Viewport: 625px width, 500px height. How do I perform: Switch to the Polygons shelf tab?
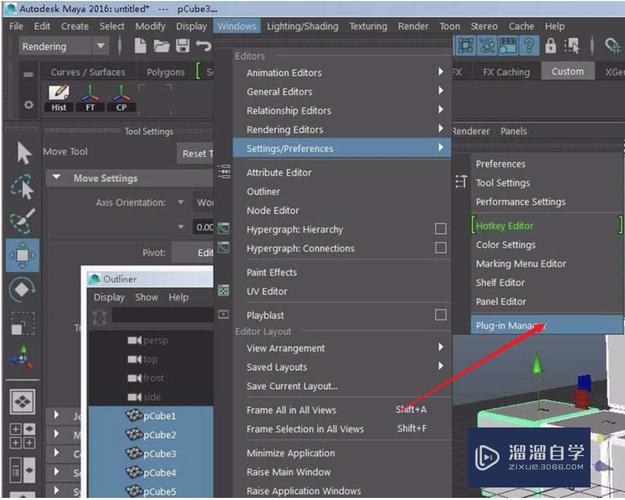point(165,72)
